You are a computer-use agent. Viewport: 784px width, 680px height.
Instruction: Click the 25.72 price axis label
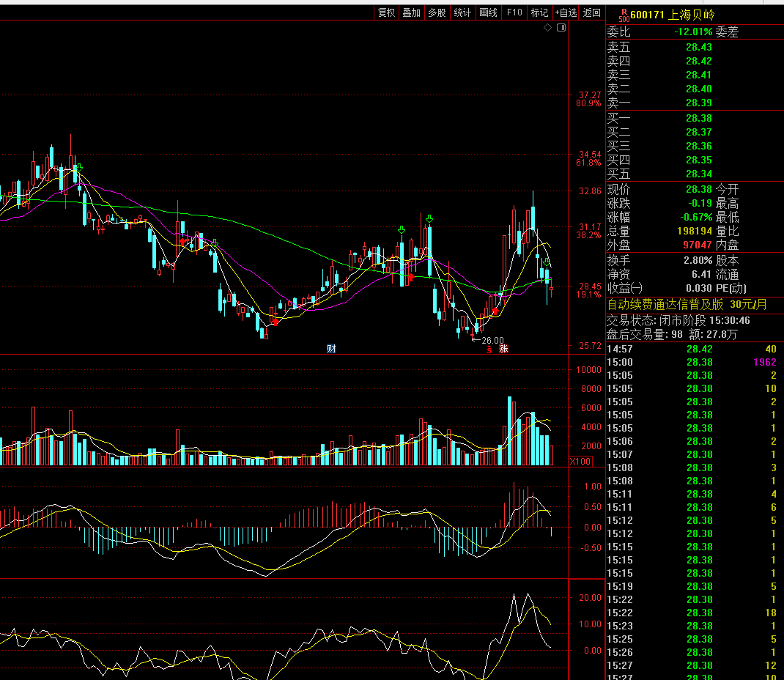click(x=590, y=346)
